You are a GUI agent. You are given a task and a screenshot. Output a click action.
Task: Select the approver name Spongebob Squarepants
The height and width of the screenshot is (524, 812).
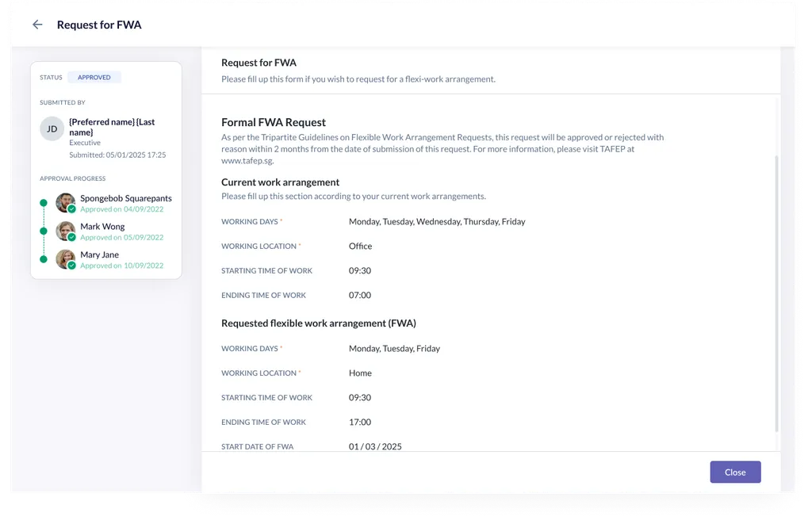click(126, 198)
